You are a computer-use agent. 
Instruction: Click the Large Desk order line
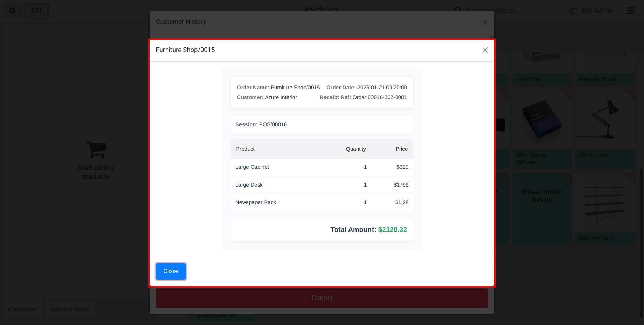click(322, 185)
